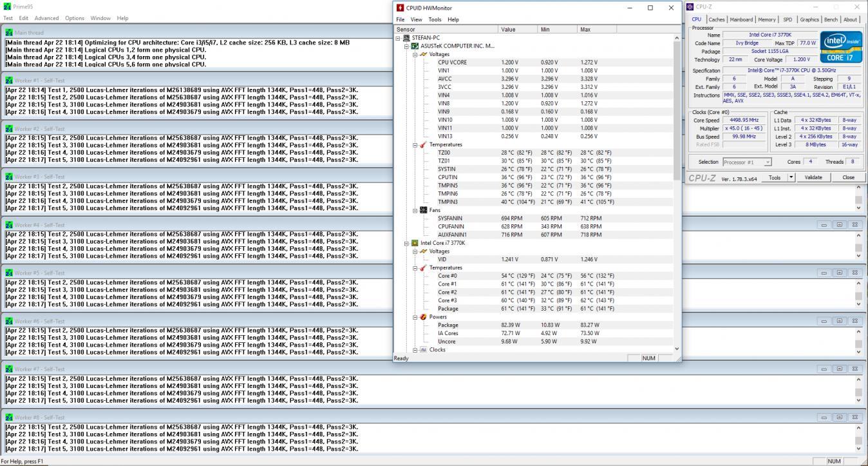Click the Max column header in HWMonitor
This screenshot has width=868, height=466.
(x=597, y=29)
